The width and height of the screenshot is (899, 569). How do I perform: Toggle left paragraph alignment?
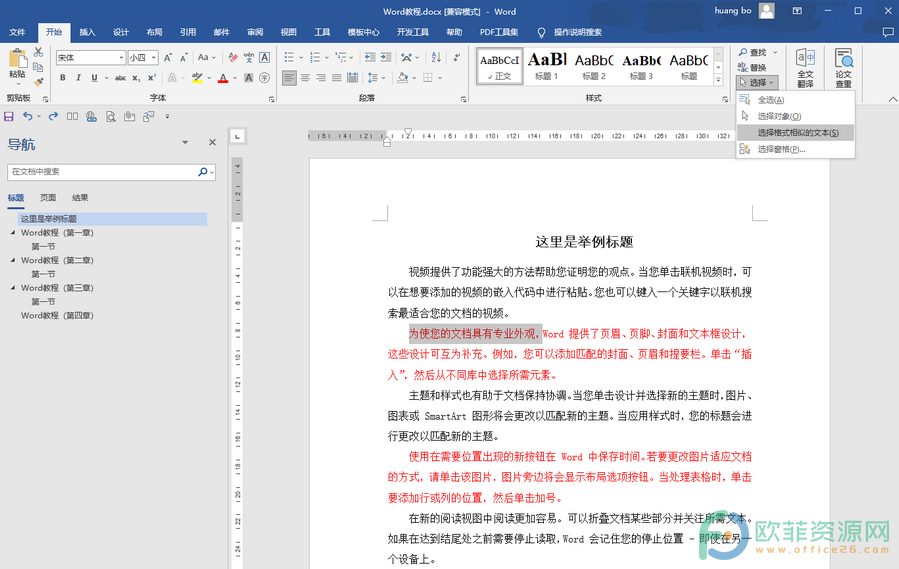[x=290, y=77]
